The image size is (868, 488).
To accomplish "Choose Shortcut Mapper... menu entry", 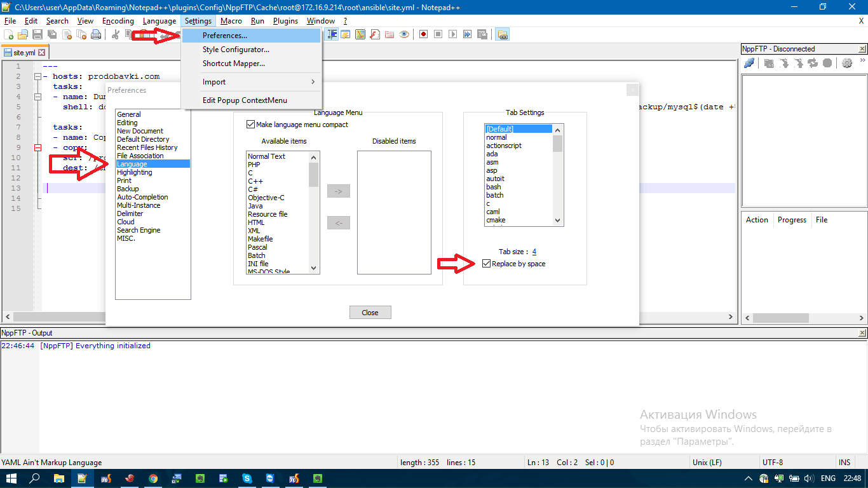I will (252, 64).
